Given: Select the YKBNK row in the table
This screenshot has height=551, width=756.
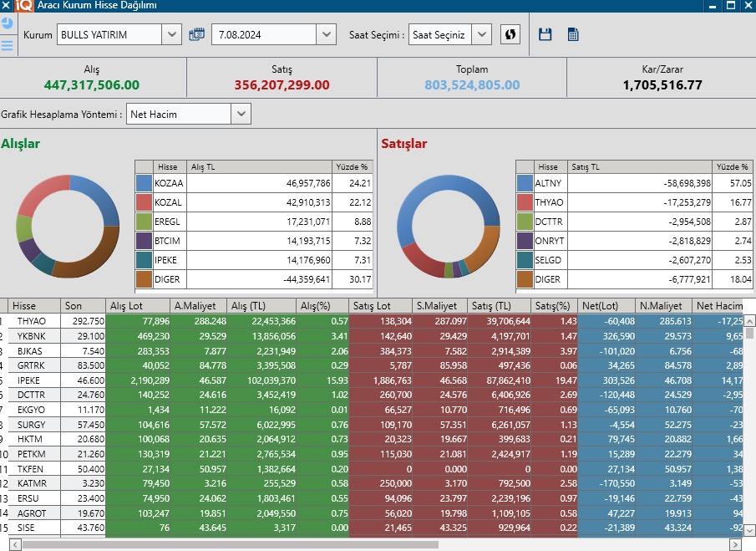Looking at the screenshot, I should click(x=371, y=336).
